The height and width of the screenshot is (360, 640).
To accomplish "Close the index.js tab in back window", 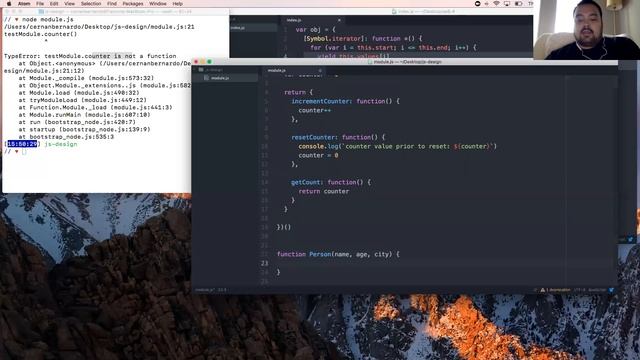I will pos(339,20).
